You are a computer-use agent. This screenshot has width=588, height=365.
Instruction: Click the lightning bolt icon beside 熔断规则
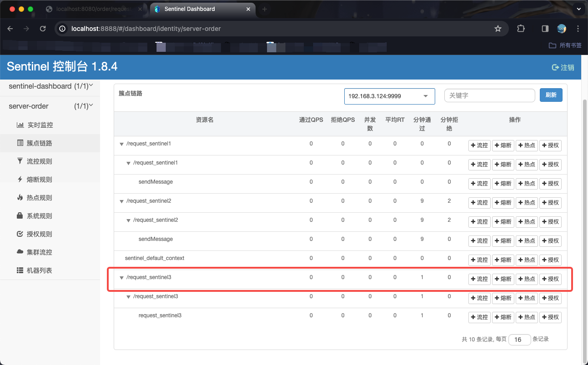click(x=20, y=180)
